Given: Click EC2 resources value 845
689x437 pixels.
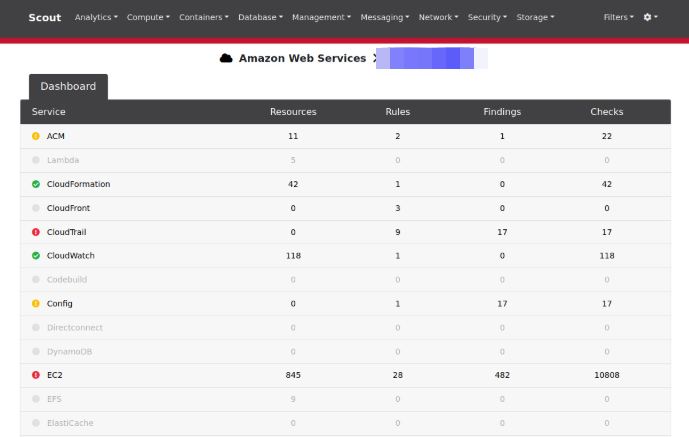Looking at the screenshot, I should coord(293,375).
